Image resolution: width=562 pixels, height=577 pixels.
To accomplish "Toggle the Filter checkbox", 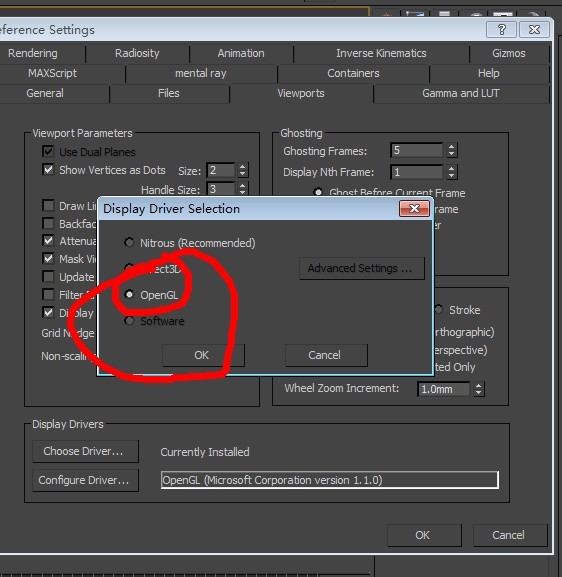I will coord(48,294).
